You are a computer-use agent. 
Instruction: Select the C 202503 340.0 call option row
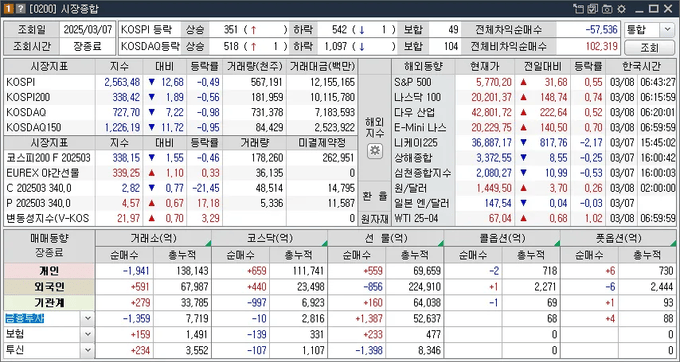[x=180, y=188]
